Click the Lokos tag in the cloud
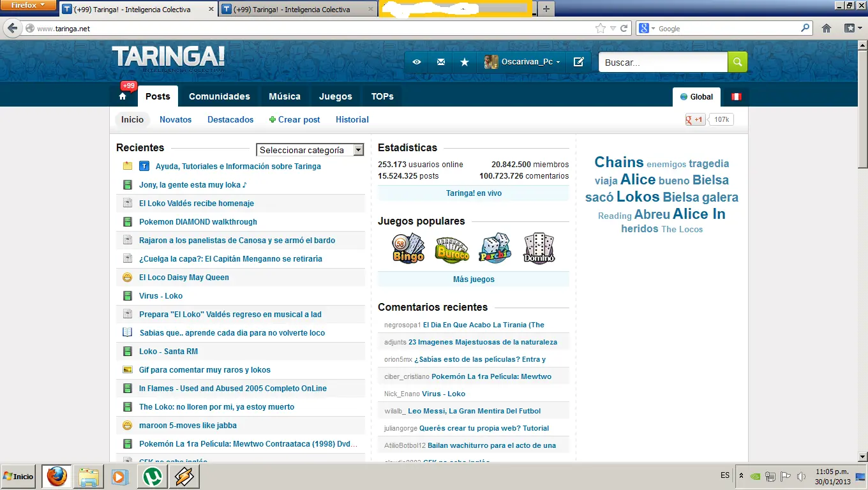Screen dimensions: 868x490 tap(638, 197)
